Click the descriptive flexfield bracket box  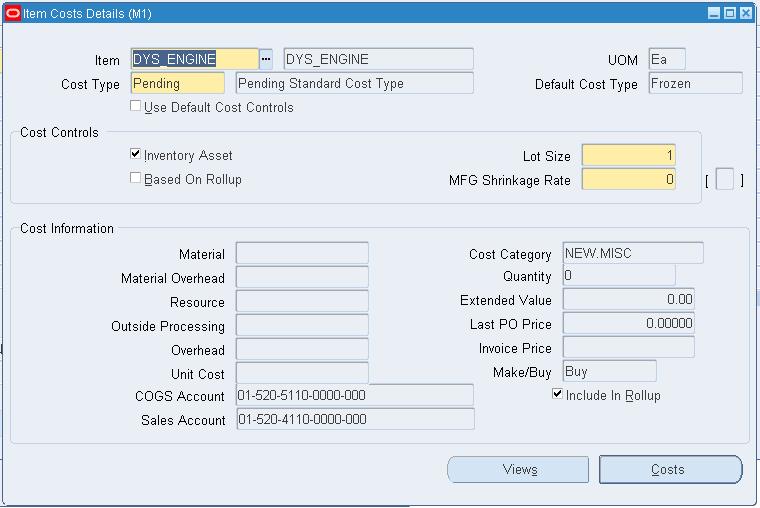point(725,179)
